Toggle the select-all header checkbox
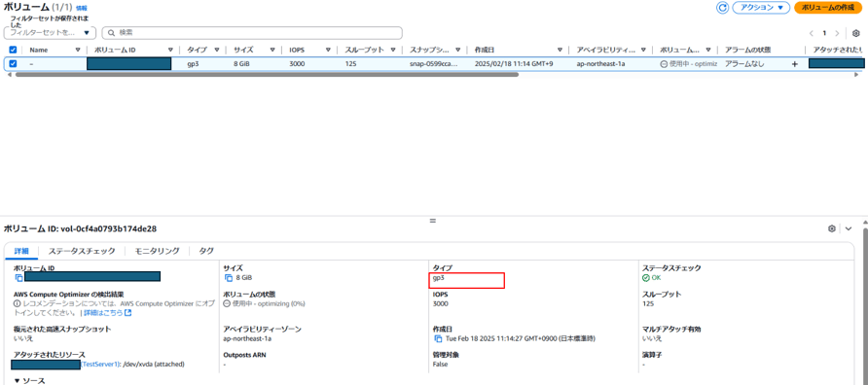The height and width of the screenshot is (385, 868). pyautogui.click(x=13, y=50)
